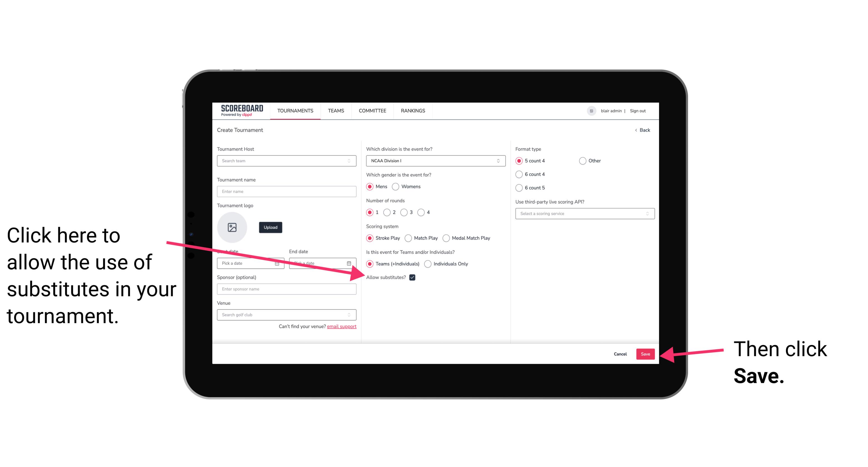Click the calendar icon for start date
The image size is (868, 467).
(278, 263)
